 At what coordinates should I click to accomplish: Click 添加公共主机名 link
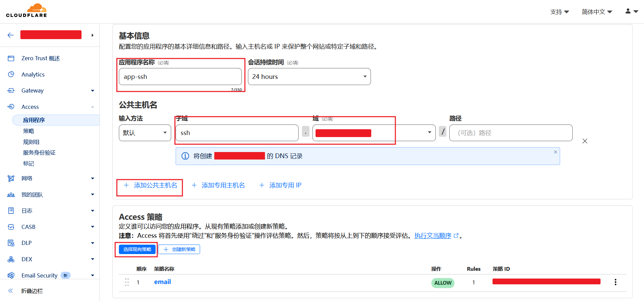(x=150, y=185)
